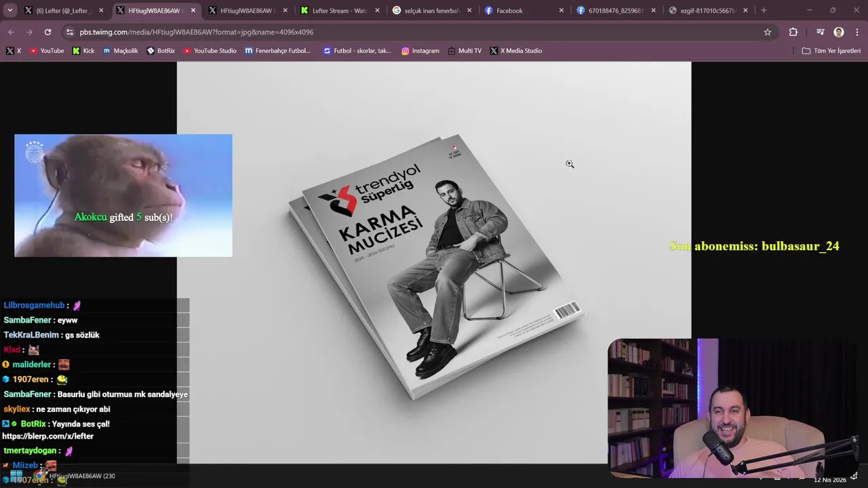Click the 'Akokcu gifted 5 sub(s)!' alert
868x488 pixels.
coord(123,218)
